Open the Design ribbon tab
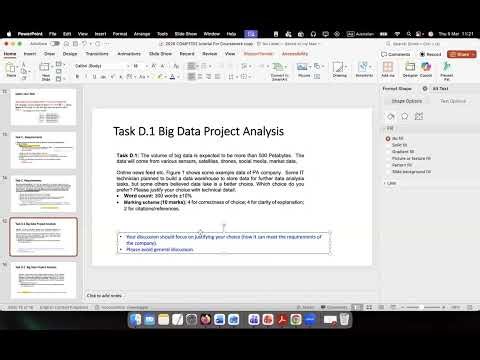 coord(70,54)
